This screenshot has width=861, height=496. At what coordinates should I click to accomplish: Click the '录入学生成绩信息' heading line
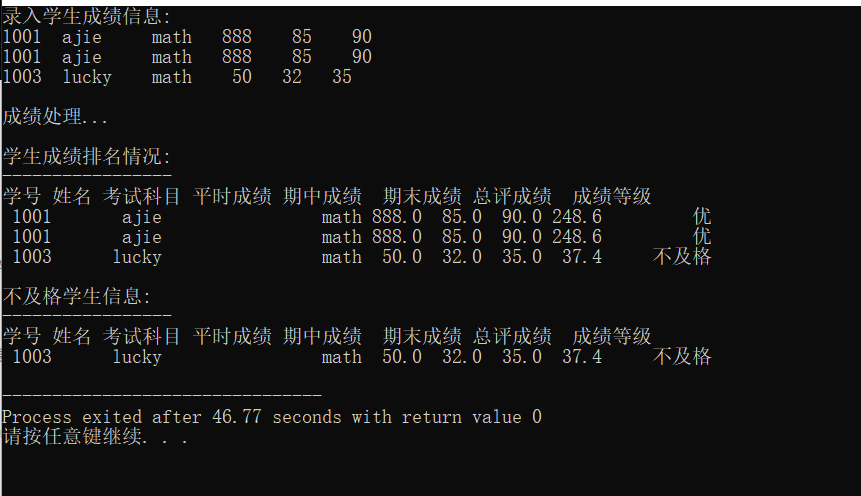[87, 16]
